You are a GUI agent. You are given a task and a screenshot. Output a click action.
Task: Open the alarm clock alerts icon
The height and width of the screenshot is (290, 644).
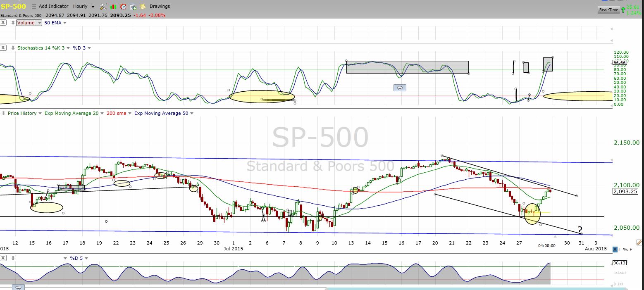click(123, 7)
